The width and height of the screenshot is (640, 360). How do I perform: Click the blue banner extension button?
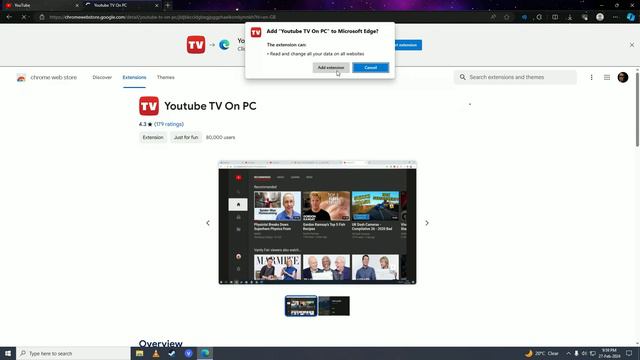point(408,45)
